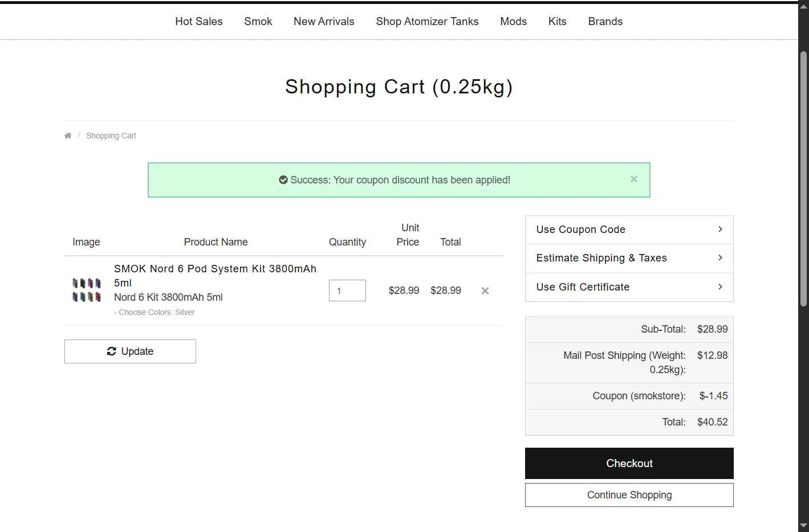809x532 pixels.
Task: Click the Shopping Cart (0.25kg) heading
Action: tap(399, 87)
